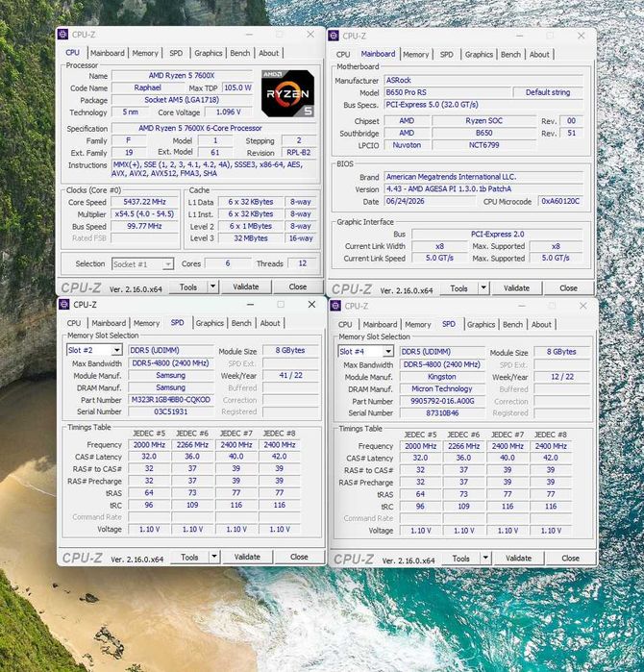Click the CPU-Z app icon in the CPU window title bar

(62, 35)
